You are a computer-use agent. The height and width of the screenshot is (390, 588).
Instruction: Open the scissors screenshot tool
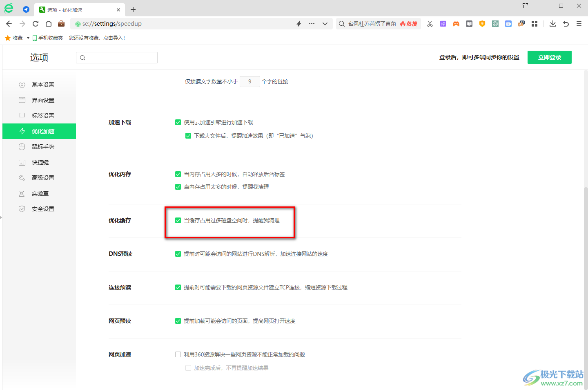click(430, 24)
